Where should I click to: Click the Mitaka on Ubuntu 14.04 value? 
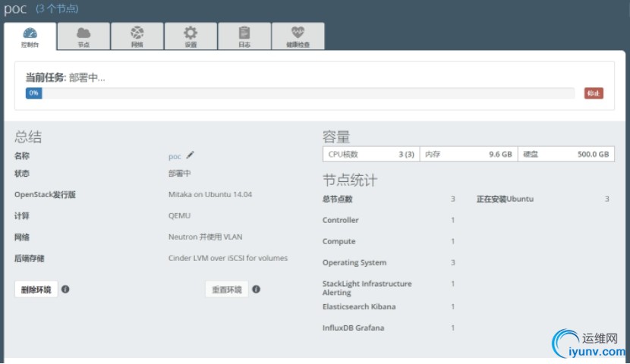click(210, 194)
